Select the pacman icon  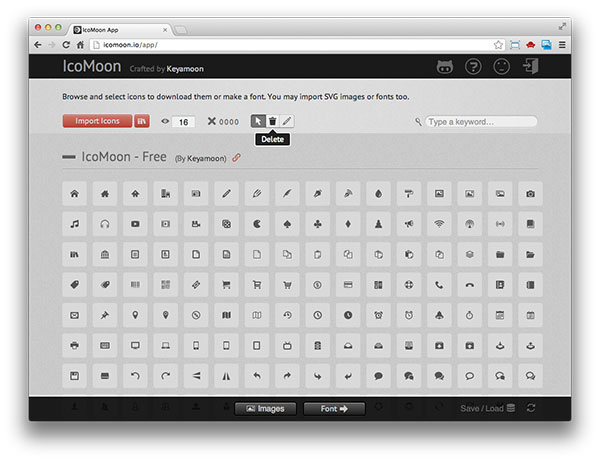[257, 224]
